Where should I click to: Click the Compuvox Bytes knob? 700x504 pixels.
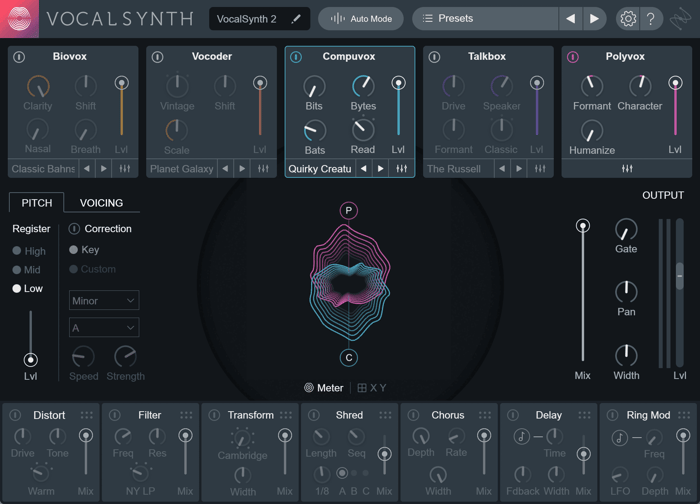pyautogui.click(x=363, y=86)
